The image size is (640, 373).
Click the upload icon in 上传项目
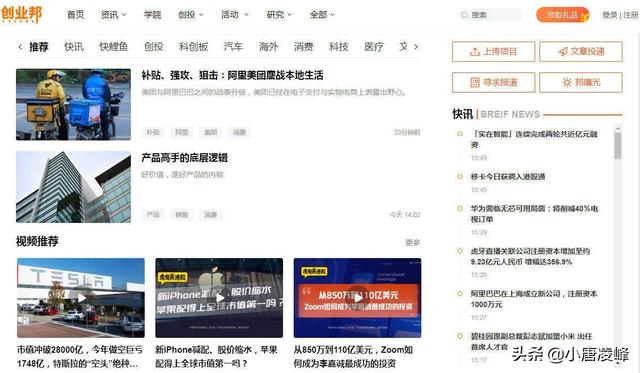475,52
